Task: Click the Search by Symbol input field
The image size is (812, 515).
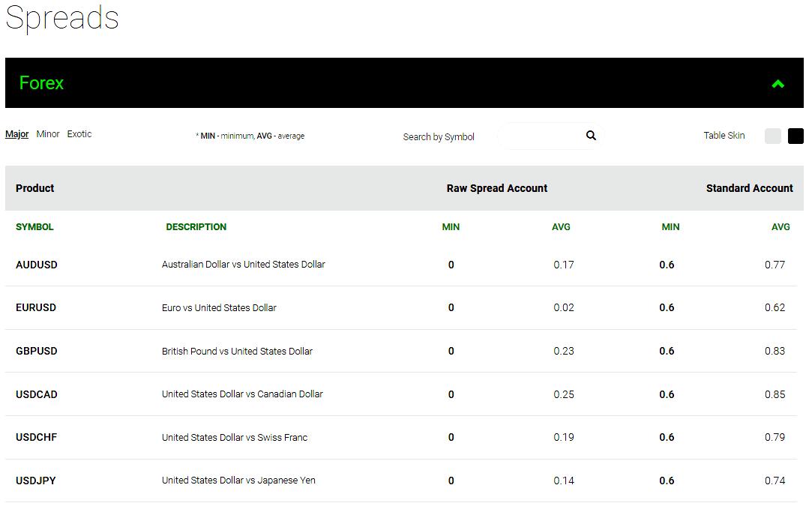Action: pyautogui.click(x=540, y=136)
